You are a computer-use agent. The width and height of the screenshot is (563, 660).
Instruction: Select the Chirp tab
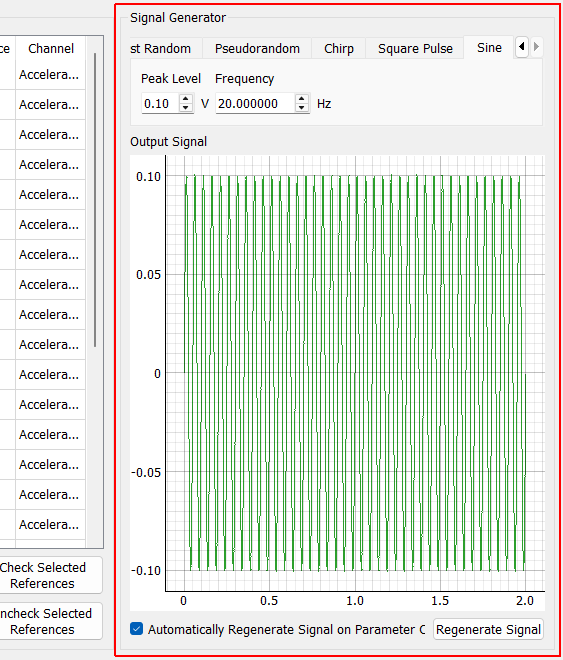(339, 49)
